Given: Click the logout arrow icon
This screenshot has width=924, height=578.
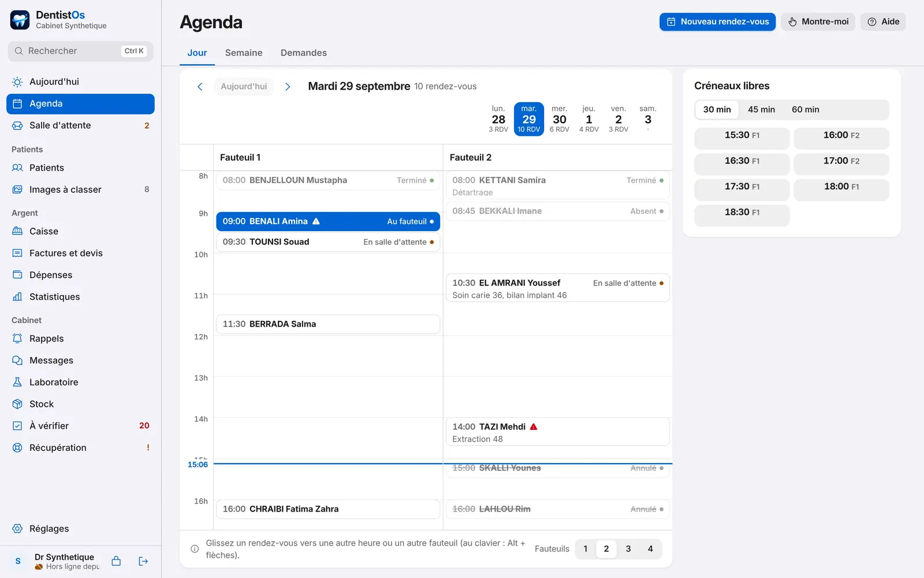Looking at the screenshot, I should click(143, 561).
